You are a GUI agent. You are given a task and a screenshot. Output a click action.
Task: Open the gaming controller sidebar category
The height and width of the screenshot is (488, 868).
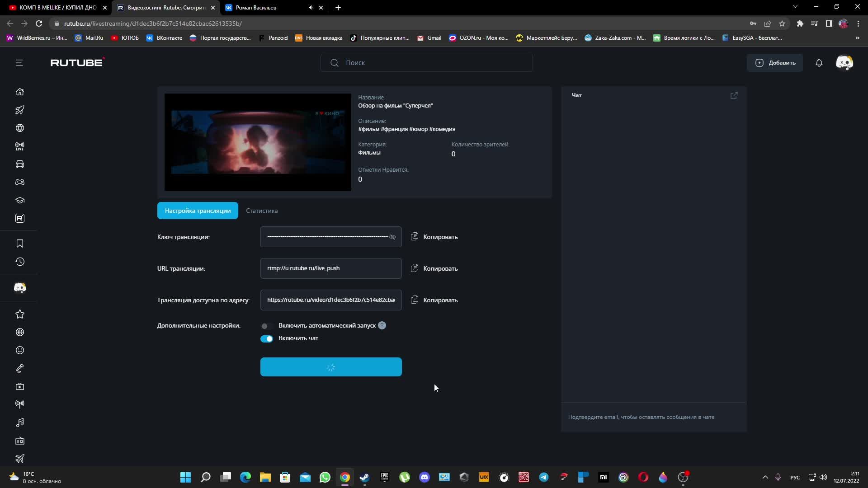[19, 182]
